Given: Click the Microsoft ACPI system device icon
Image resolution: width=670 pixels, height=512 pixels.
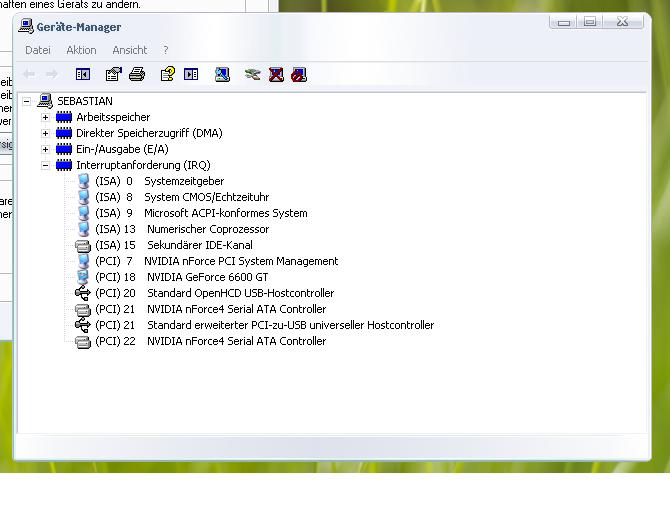Looking at the screenshot, I should pos(84,213).
